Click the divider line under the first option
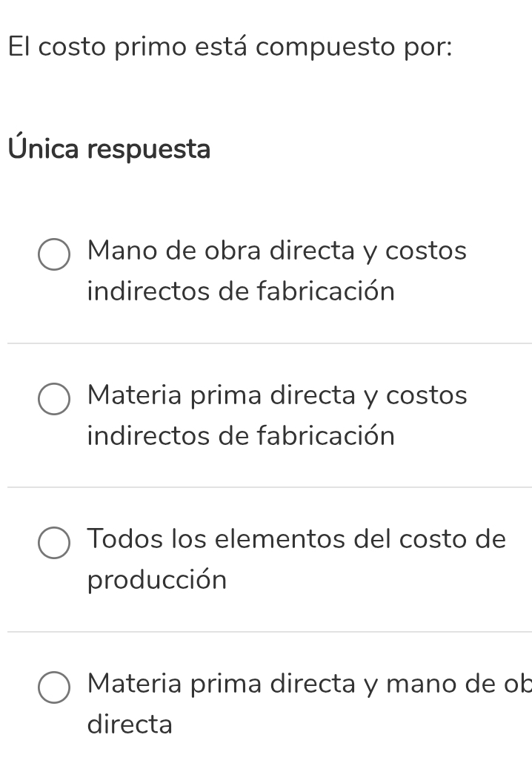The height and width of the screenshot is (772, 532). point(267,343)
